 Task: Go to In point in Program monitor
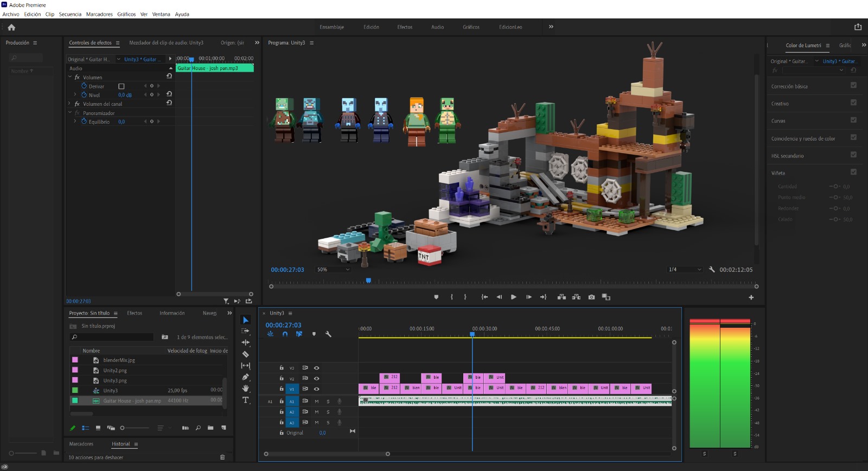[484, 297]
